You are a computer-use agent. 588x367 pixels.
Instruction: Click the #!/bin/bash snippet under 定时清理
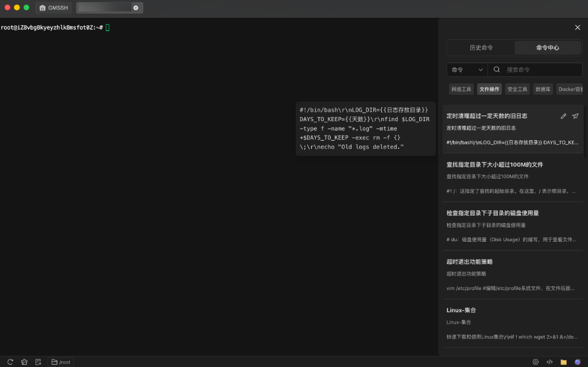click(512, 142)
